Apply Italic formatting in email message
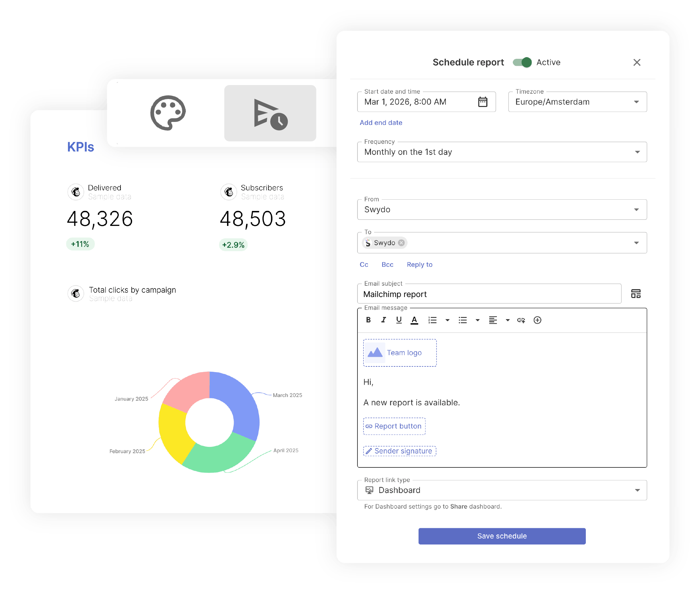The width and height of the screenshot is (700, 593). point(384,320)
